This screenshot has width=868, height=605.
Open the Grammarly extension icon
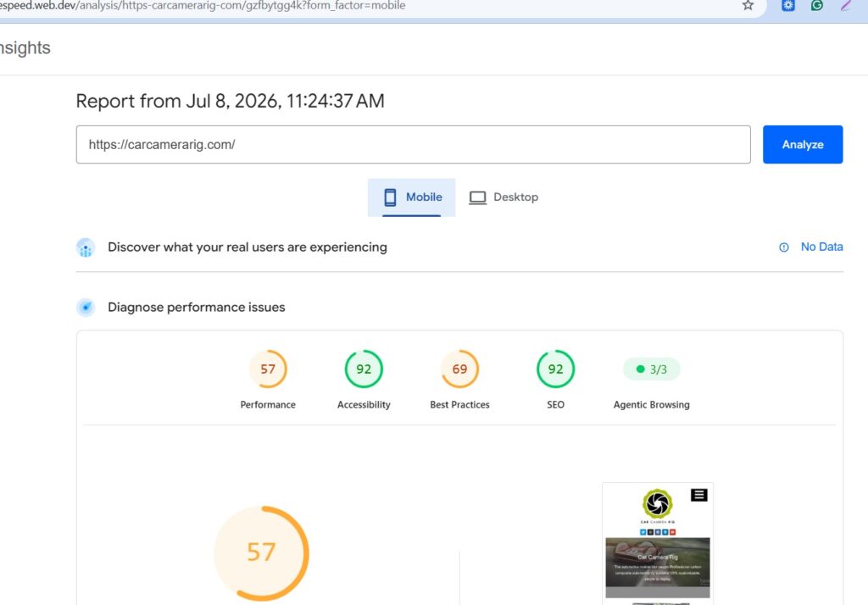pos(816,5)
